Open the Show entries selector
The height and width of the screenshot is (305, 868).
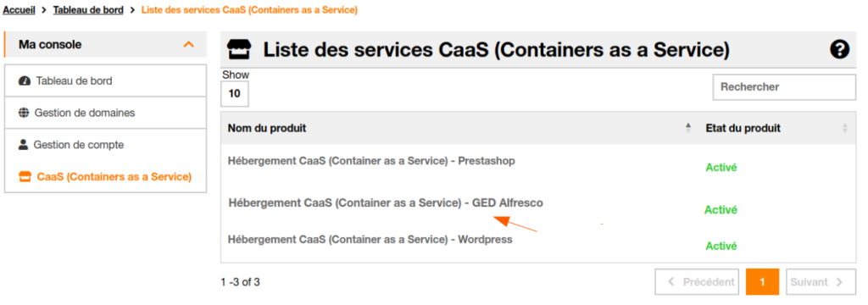pos(235,93)
